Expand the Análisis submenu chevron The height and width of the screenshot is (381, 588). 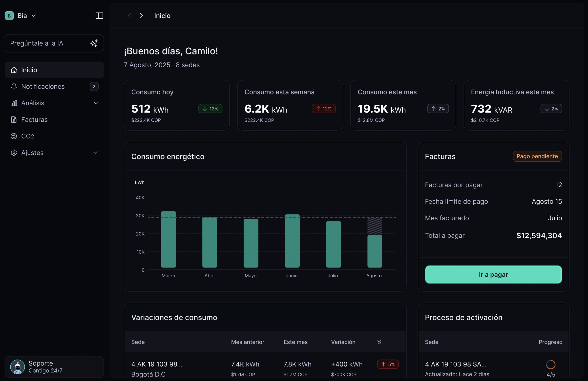click(x=96, y=103)
